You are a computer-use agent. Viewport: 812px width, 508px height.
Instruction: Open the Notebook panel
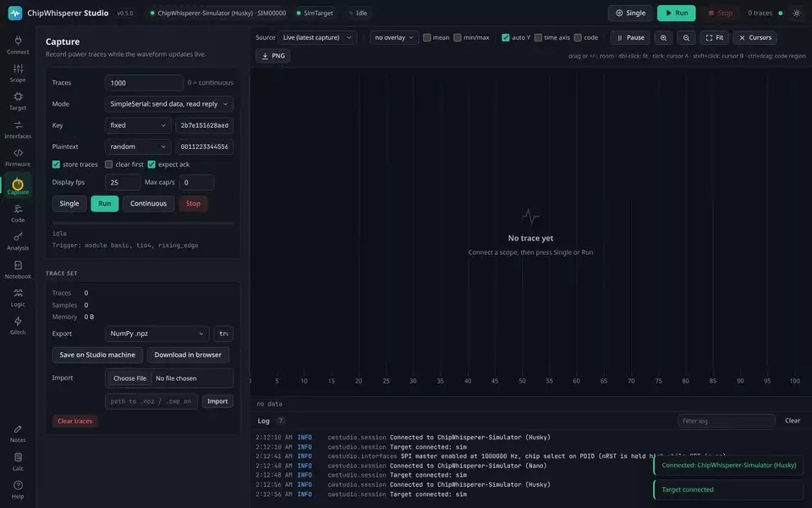coord(18,269)
